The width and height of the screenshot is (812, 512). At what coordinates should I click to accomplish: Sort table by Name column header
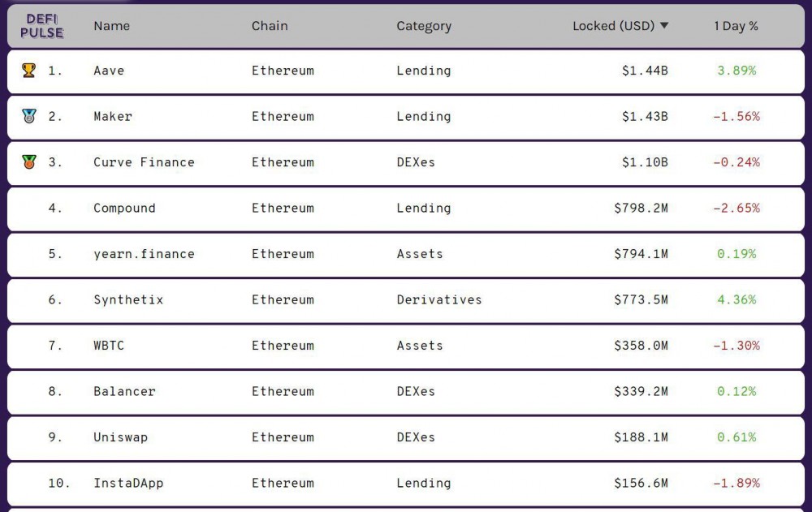pyautogui.click(x=111, y=26)
